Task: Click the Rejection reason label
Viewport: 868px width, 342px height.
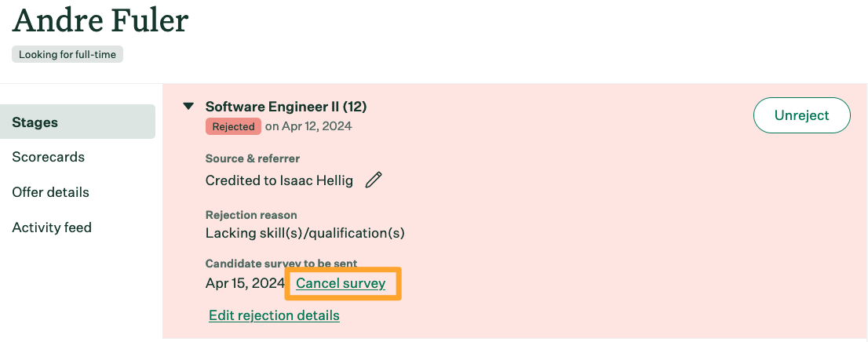Action: pyautogui.click(x=251, y=215)
